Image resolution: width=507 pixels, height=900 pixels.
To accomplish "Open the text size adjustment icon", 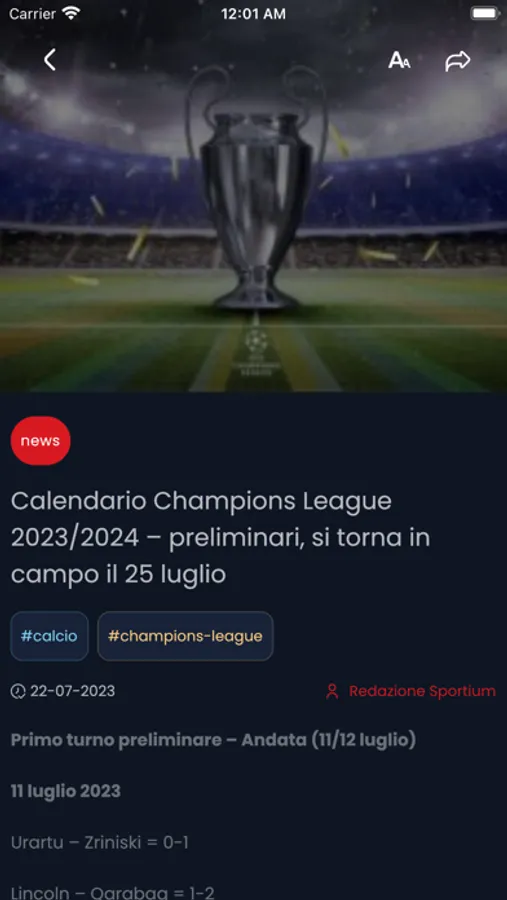I will coord(399,60).
